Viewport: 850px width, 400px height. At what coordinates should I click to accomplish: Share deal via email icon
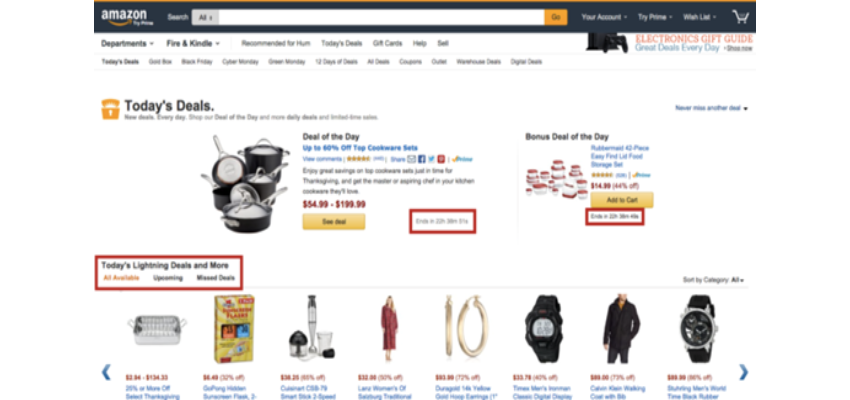pyautogui.click(x=411, y=159)
